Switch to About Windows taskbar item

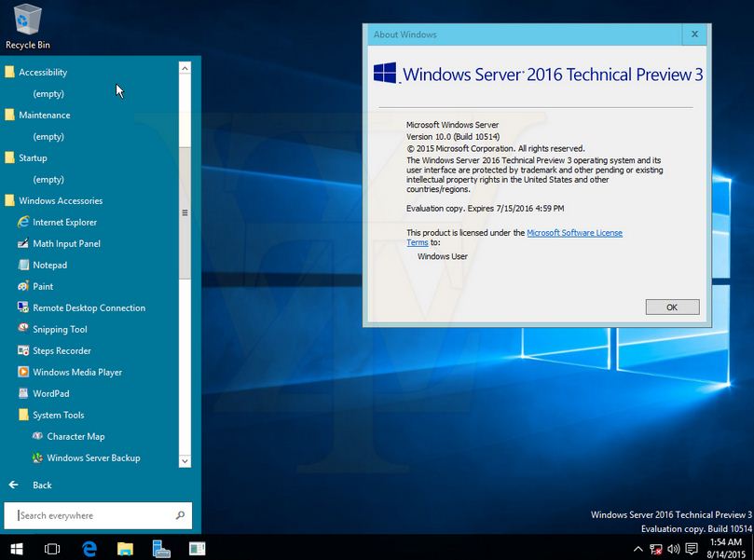tap(198, 549)
